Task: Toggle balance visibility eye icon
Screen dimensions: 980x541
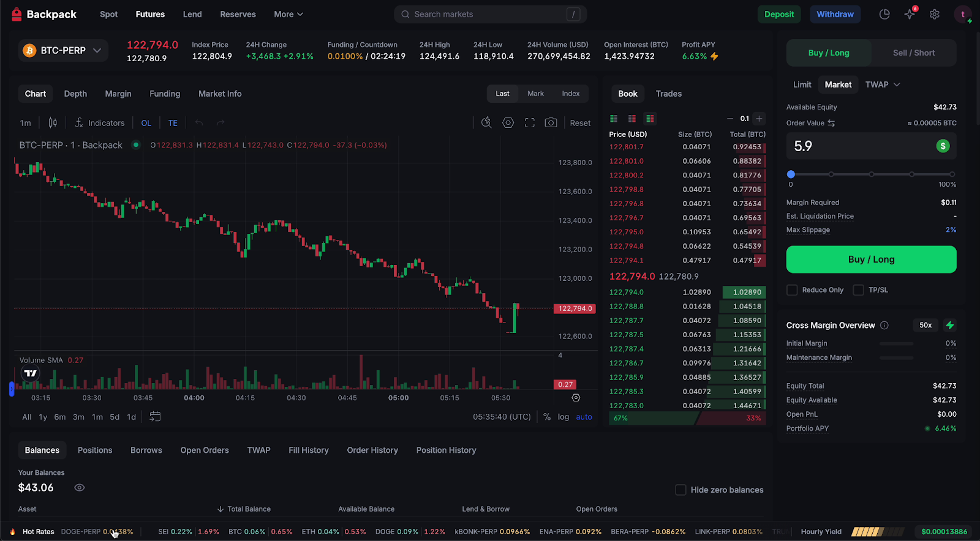Action: pos(80,488)
